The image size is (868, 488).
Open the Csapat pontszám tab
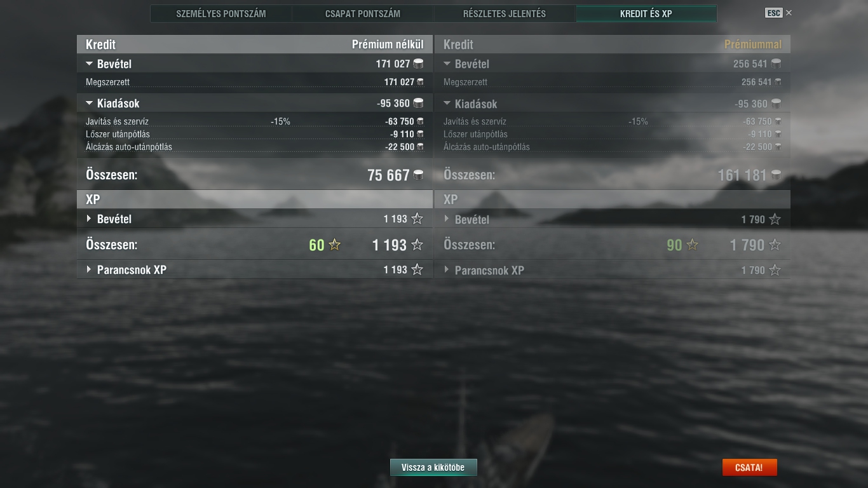point(363,13)
